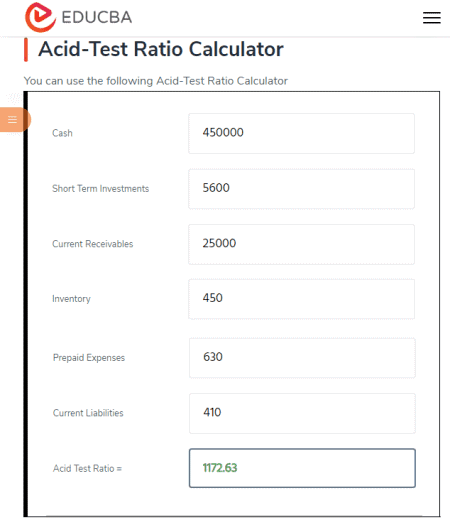Click the Inventory value field
Image resolution: width=450 pixels, height=525 pixels.
[301, 299]
